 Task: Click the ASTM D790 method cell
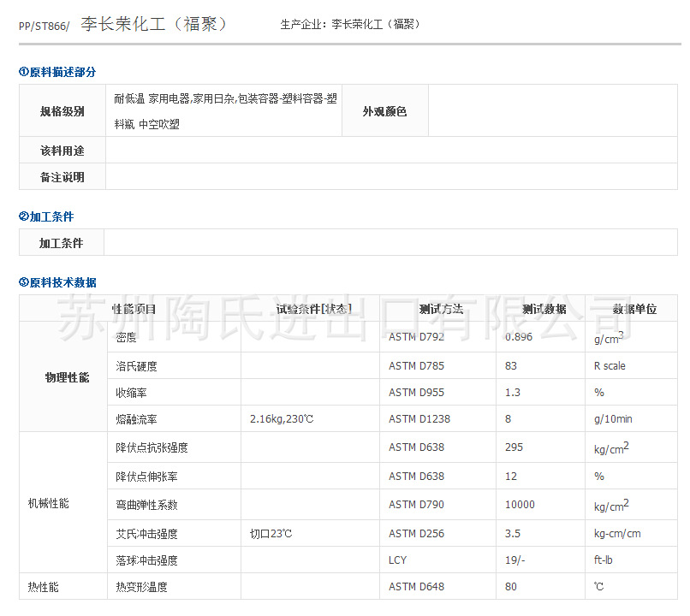(437, 505)
